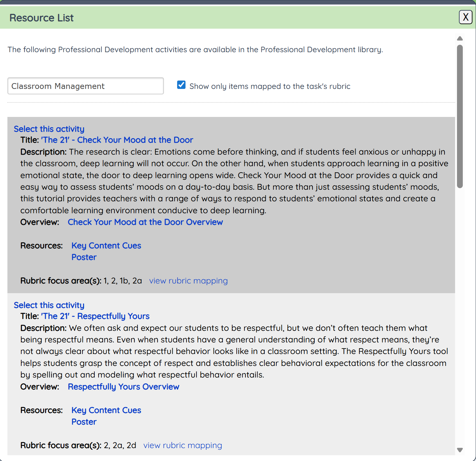Viewport: 476px width, 461px height.
Task: Close the Resource List dialog with X
Action: [465, 17]
